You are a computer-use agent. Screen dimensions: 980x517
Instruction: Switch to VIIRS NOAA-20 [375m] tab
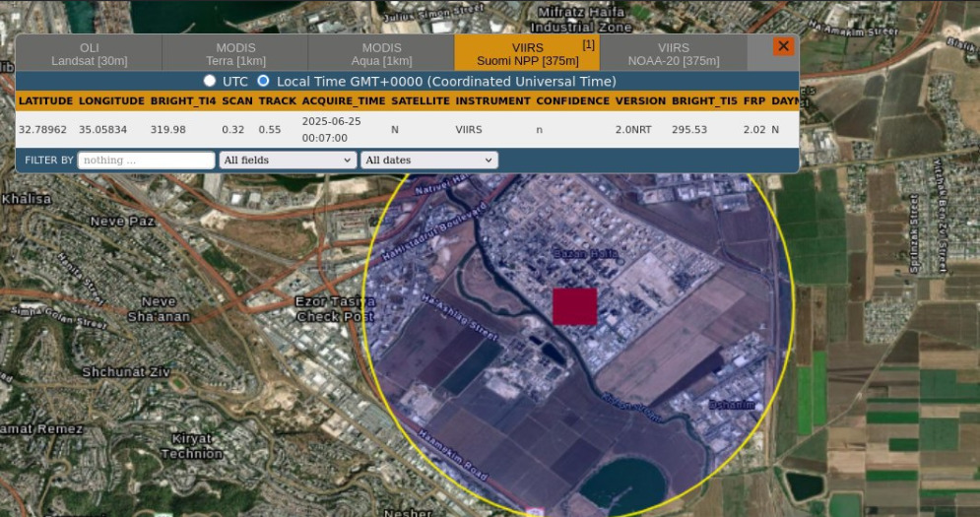pos(673,54)
